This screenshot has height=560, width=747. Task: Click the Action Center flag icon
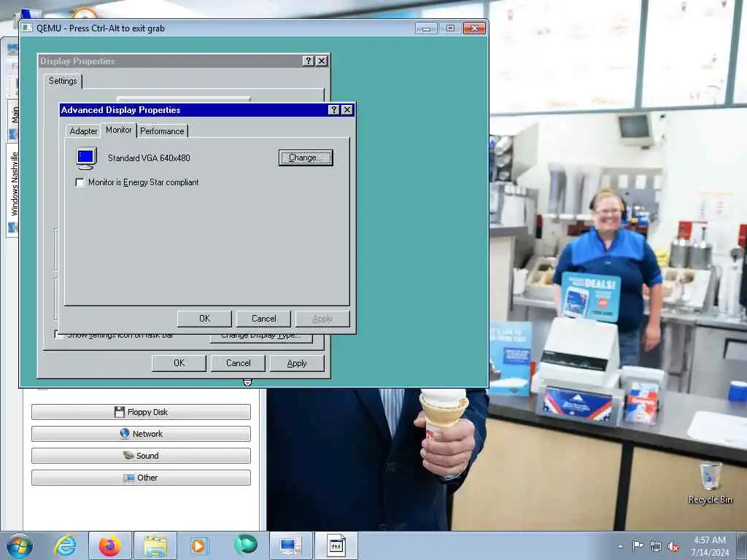click(x=638, y=545)
